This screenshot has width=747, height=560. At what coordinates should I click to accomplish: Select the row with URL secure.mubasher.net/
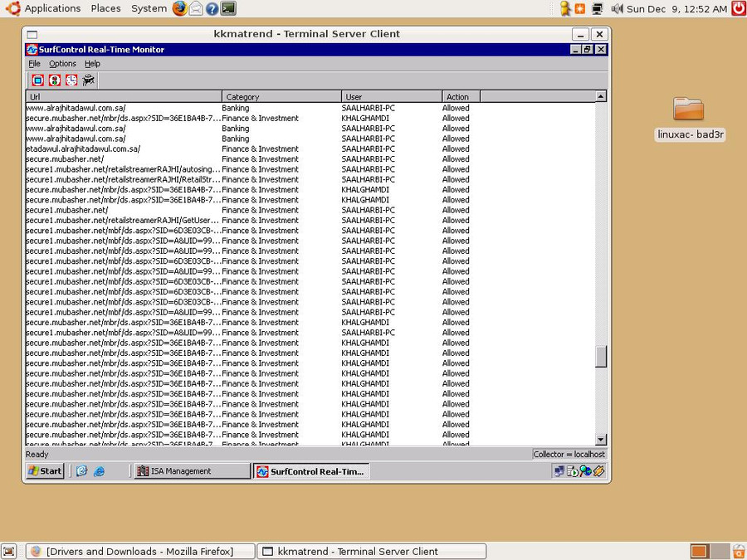pyautogui.click(x=310, y=159)
